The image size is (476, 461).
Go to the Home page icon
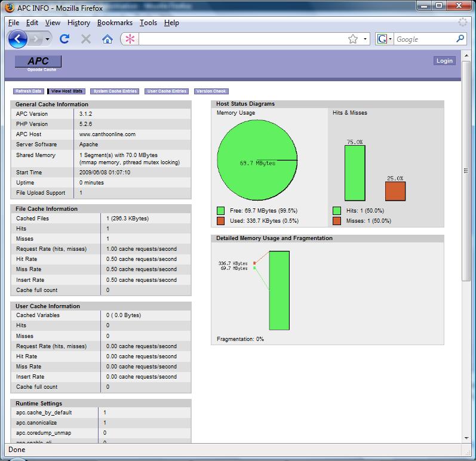click(x=108, y=39)
